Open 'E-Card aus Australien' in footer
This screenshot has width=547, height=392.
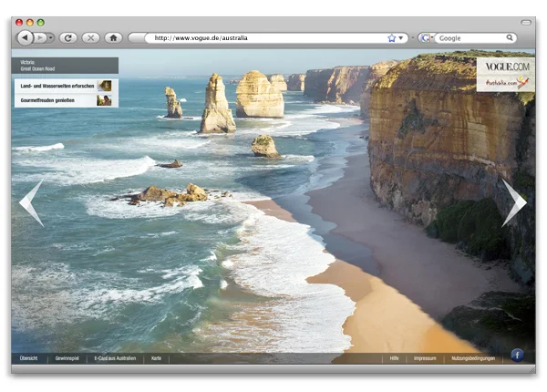click(115, 358)
